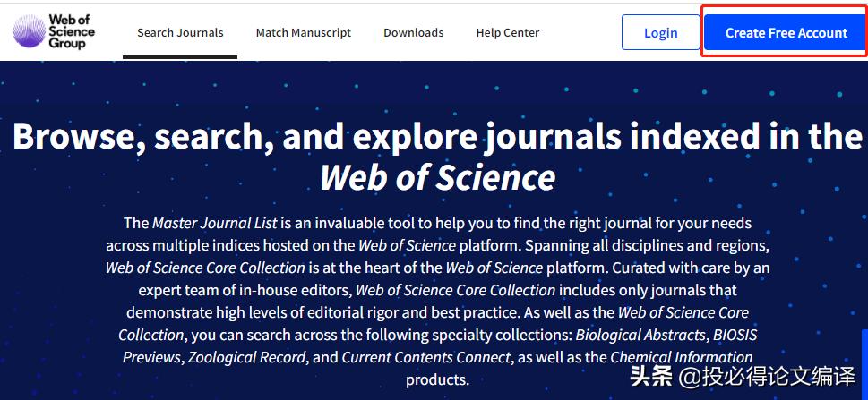Go to the Downloads menu item
Screen dimensions: 868x400
click(x=414, y=33)
